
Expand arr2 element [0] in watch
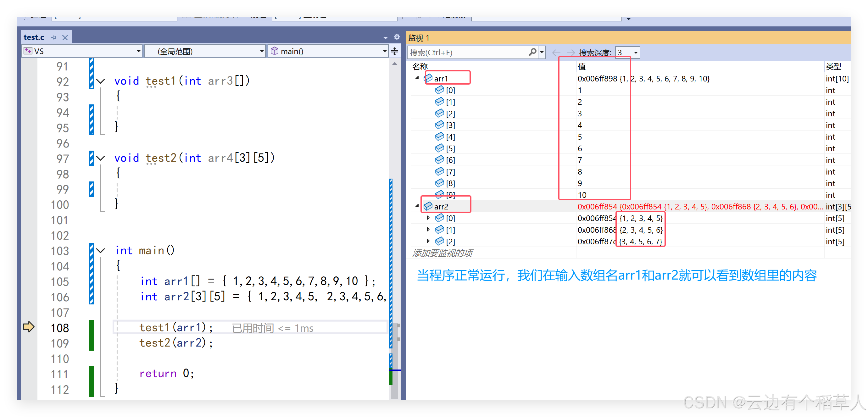click(x=428, y=218)
